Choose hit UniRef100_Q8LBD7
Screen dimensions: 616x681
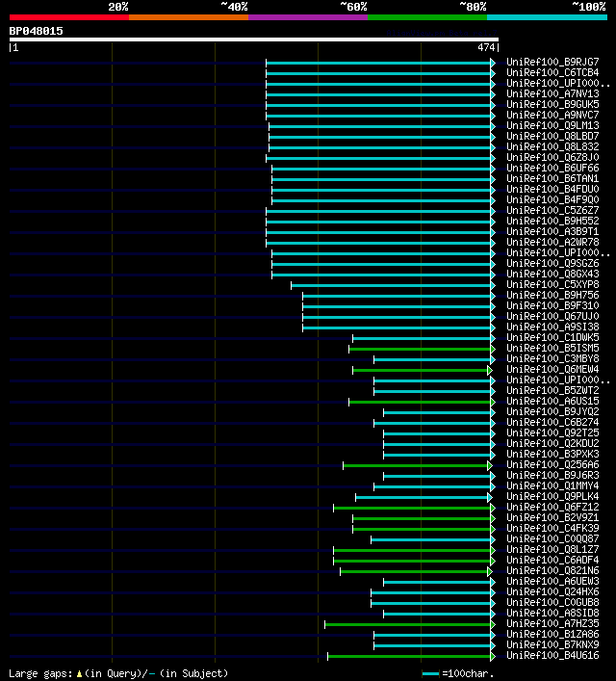pos(552,136)
